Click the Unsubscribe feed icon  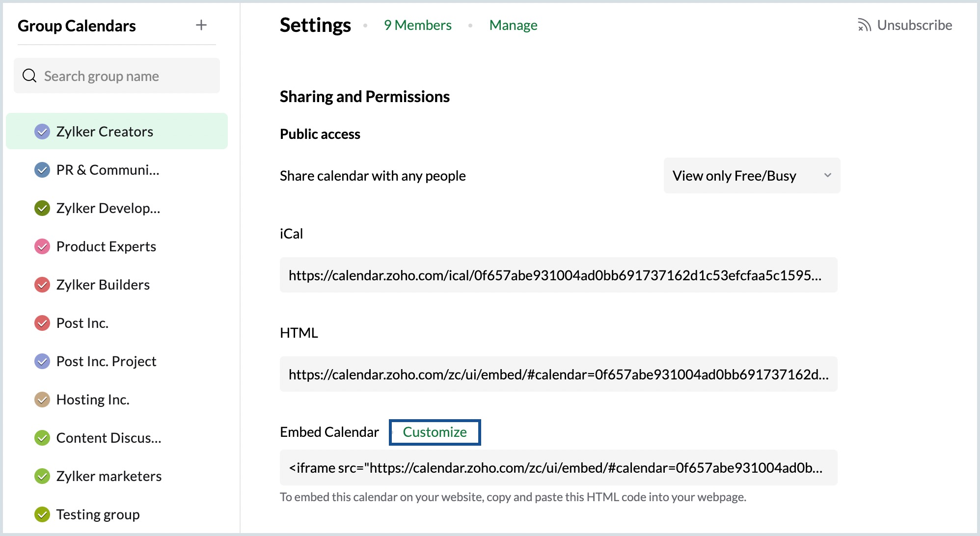click(864, 25)
